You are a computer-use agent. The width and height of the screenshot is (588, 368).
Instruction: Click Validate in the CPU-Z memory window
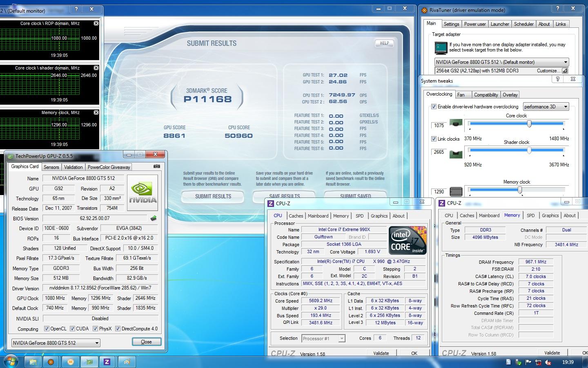pyautogui.click(x=552, y=353)
